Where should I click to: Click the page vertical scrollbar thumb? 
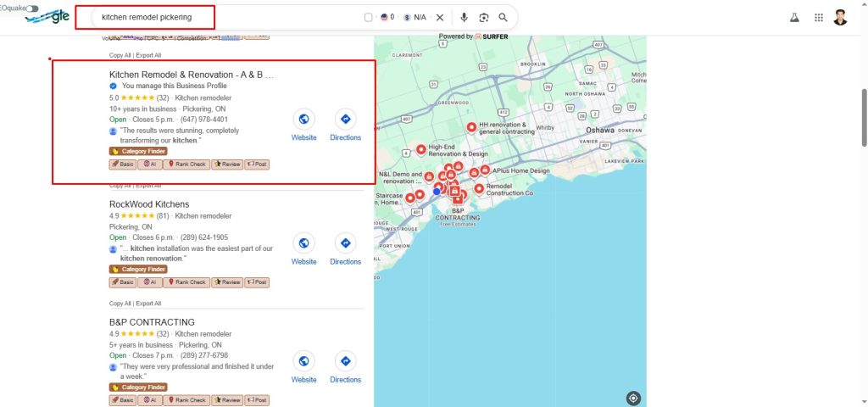865,117
